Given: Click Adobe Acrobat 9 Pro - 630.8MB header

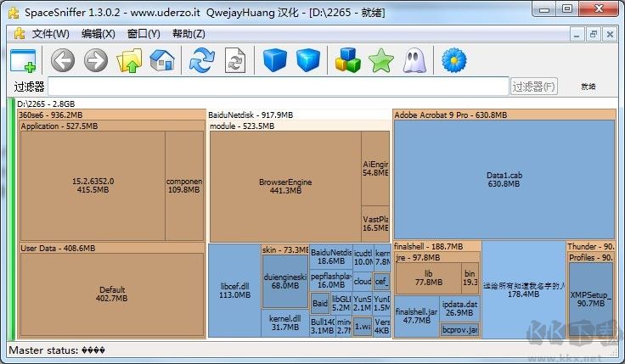Looking at the screenshot, I should 504,115.
